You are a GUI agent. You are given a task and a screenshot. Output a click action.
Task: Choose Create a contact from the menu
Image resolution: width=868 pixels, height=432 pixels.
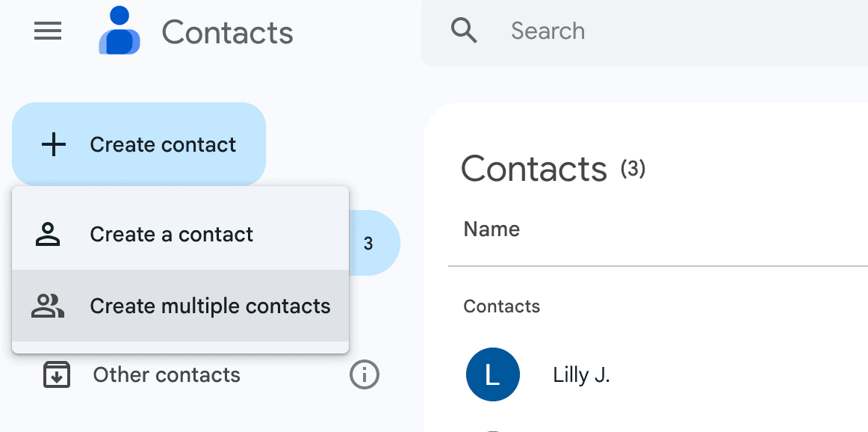[x=171, y=234]
